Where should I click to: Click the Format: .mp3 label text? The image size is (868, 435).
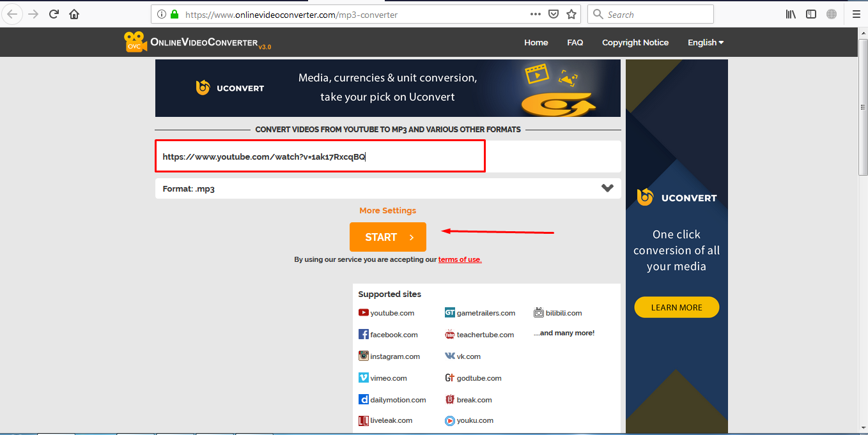click(189, 189)
